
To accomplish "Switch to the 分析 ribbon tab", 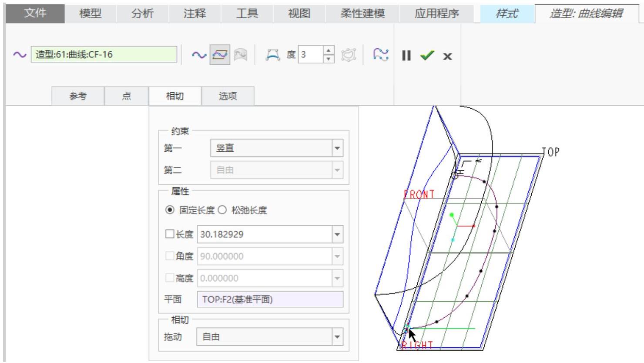I will tap(142, 14).
